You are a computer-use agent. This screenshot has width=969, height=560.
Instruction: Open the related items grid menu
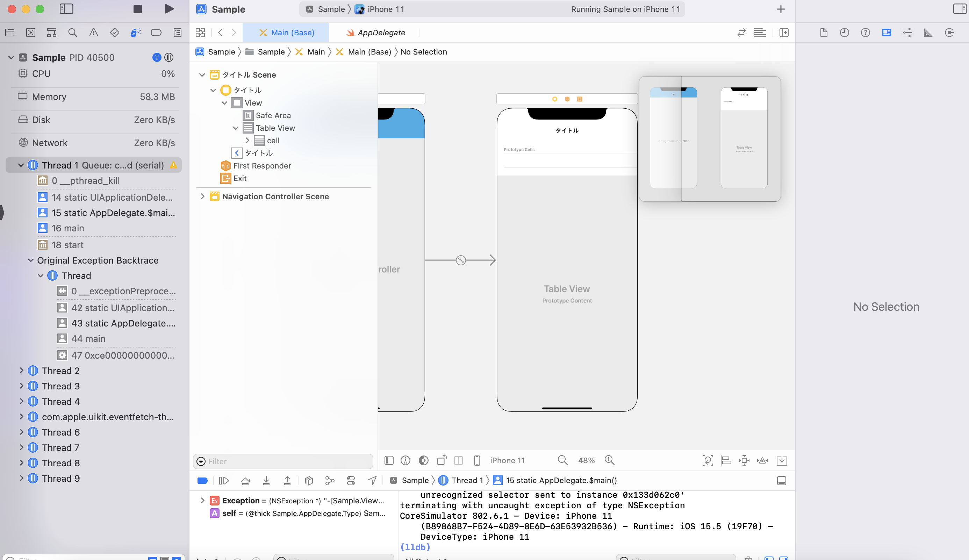200,33
